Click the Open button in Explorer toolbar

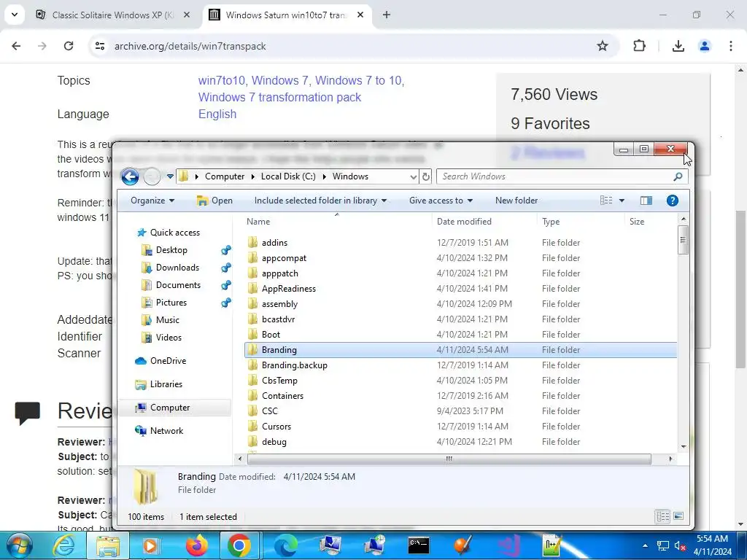pyautogui.click(x=215, y=201)
